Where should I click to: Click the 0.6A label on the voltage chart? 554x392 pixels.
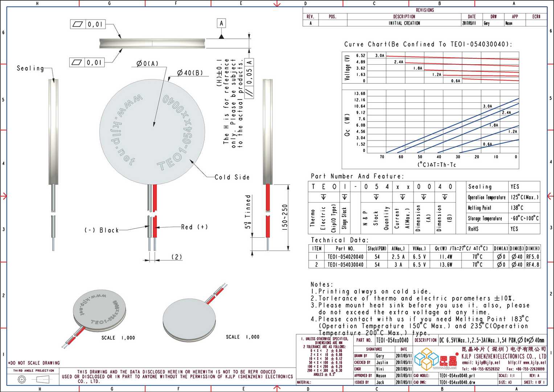456,81
